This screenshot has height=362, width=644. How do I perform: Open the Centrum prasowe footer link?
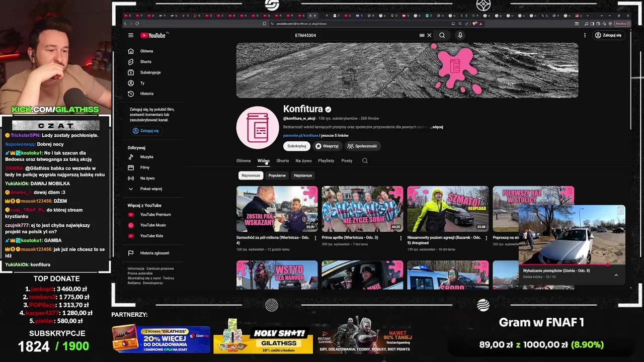(160, 268)
